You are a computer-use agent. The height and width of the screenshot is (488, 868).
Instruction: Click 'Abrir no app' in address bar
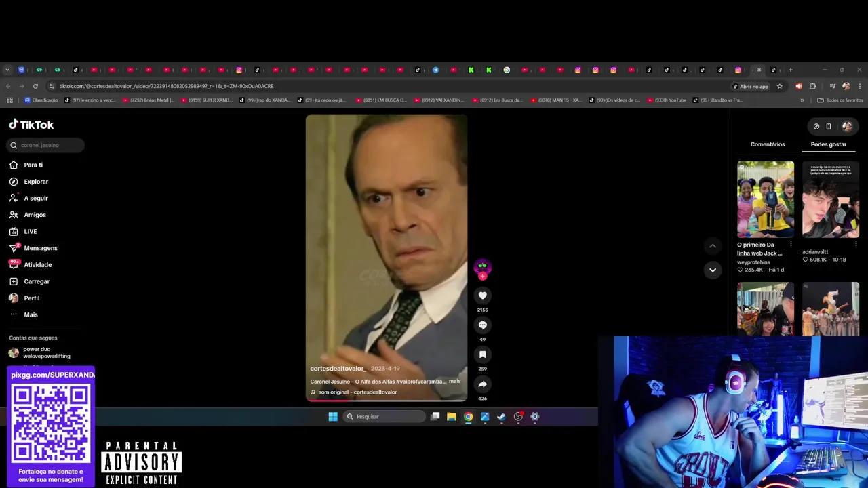[x=751, y=86]
